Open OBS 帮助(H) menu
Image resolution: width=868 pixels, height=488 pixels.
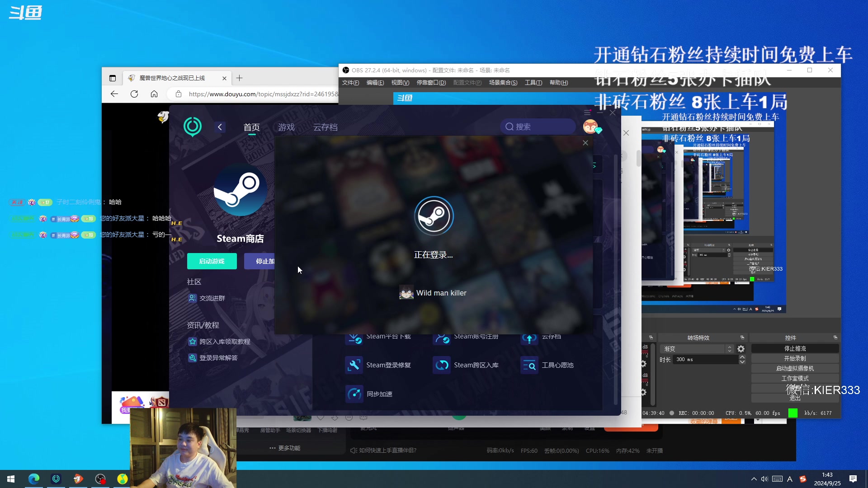559,83
